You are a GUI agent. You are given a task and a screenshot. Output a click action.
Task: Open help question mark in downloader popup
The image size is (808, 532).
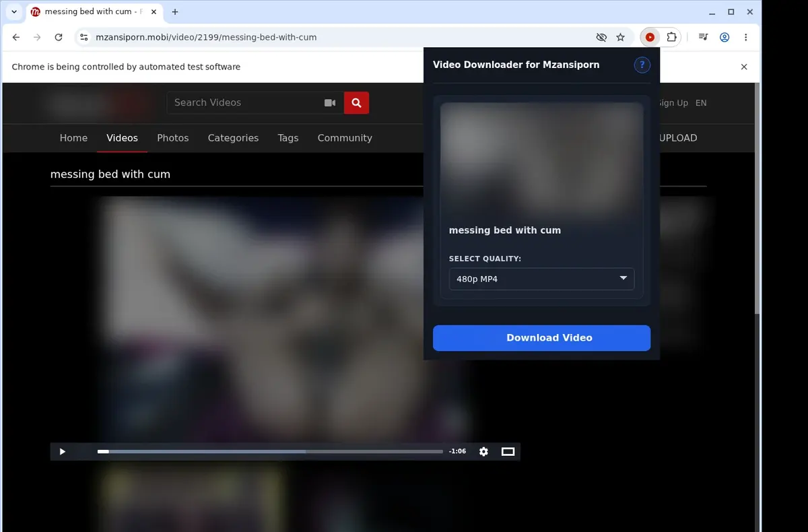point(642,65)
